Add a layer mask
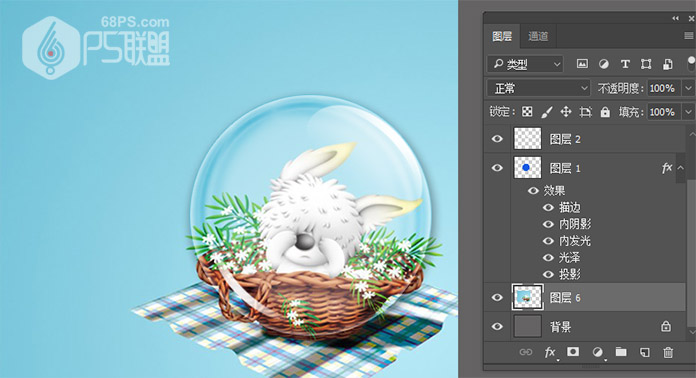The image size is (696, 378). [x=573, y=352]
